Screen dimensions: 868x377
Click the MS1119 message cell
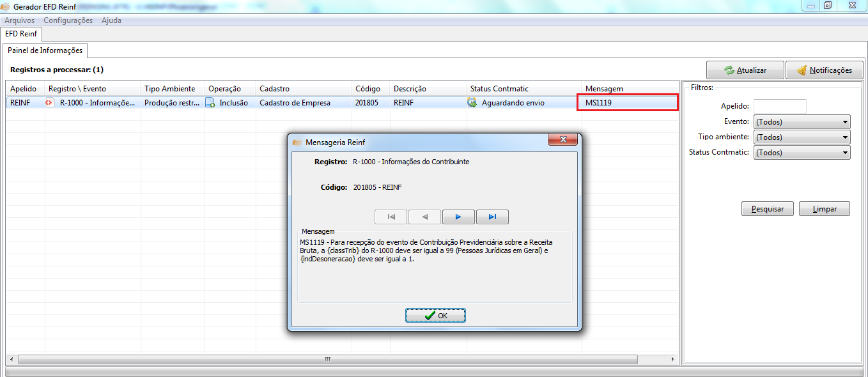(628, 102)
